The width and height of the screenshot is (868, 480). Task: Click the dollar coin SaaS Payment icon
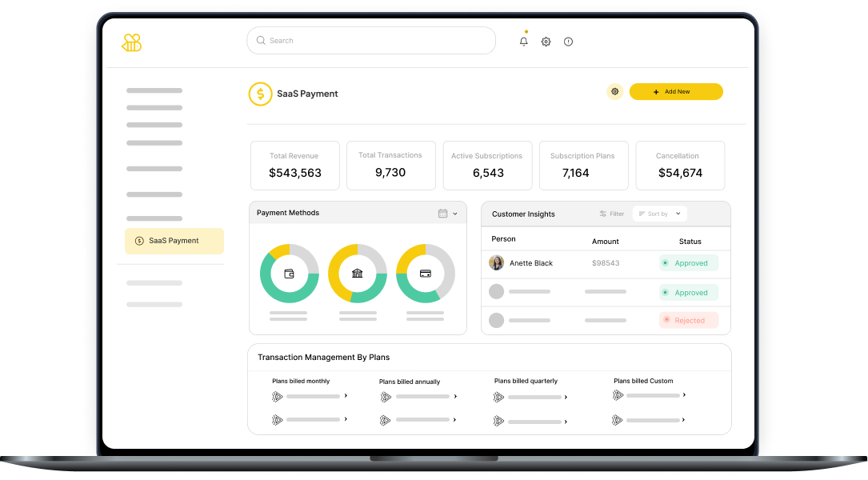click(x=260, y=94)
